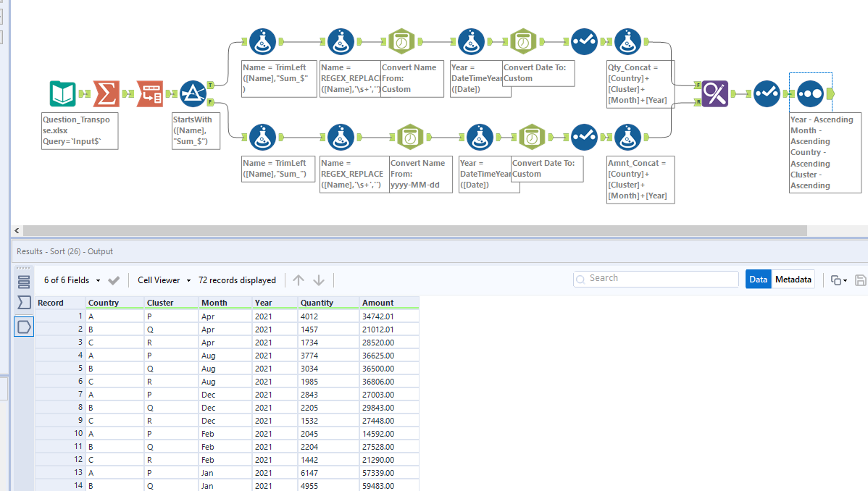The width and height of the screenshot is (868, 491).
Task: Select the Formula tool creating Qty_Concat
Action: [x=627, y=42]
